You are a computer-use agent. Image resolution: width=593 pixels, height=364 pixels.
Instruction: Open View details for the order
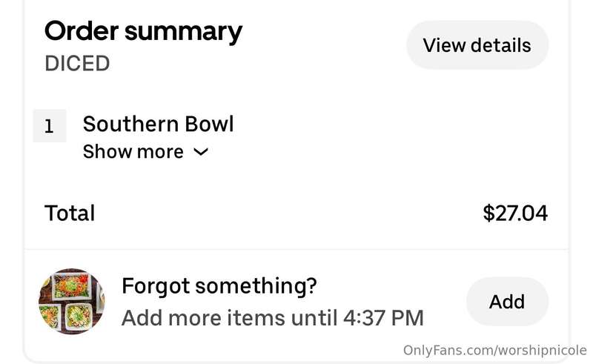click(477, 45)
